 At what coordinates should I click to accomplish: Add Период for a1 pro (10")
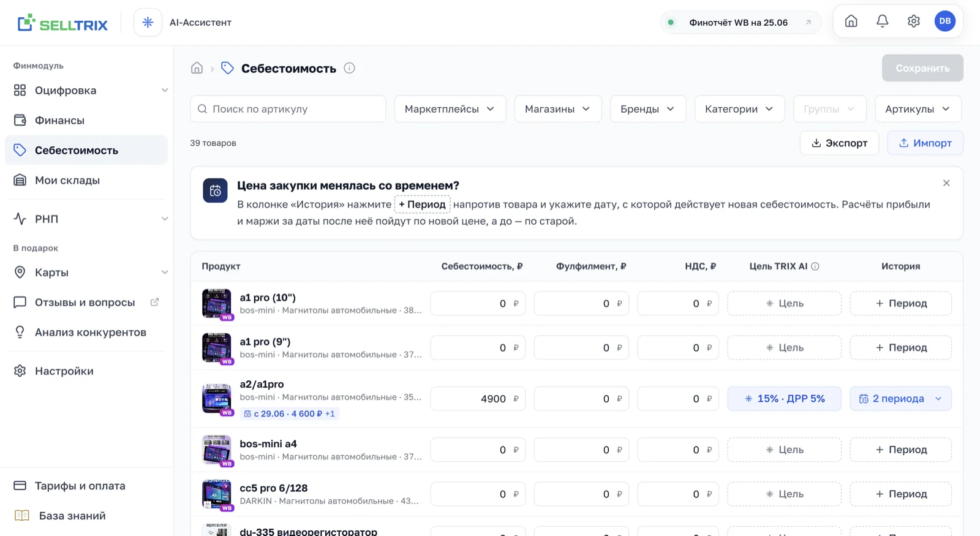[900, 303]
